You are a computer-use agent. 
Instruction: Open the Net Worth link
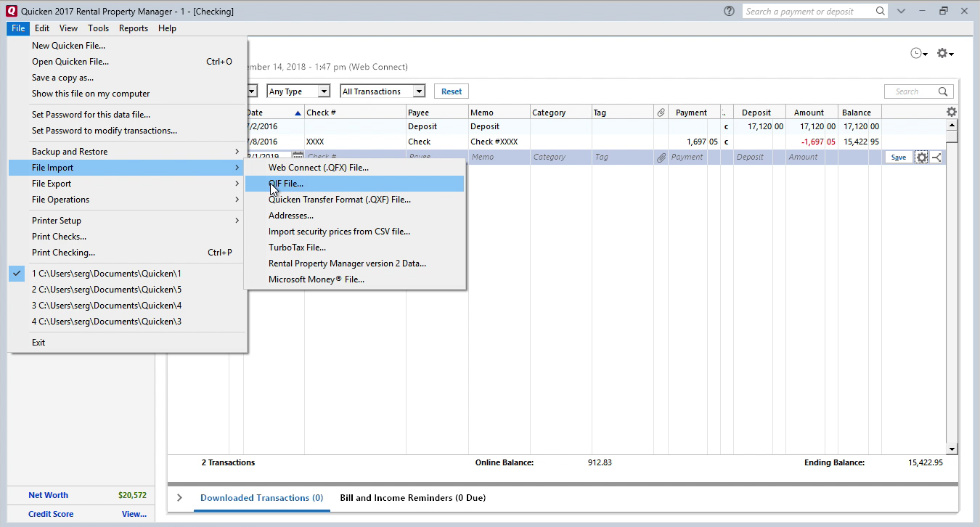[x=48, y=495]
